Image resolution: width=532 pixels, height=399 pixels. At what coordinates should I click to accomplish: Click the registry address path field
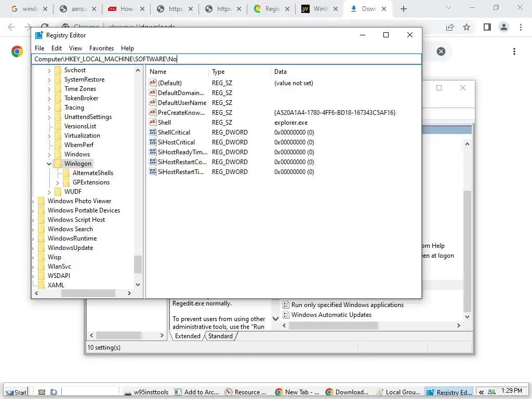pos(227,59)
